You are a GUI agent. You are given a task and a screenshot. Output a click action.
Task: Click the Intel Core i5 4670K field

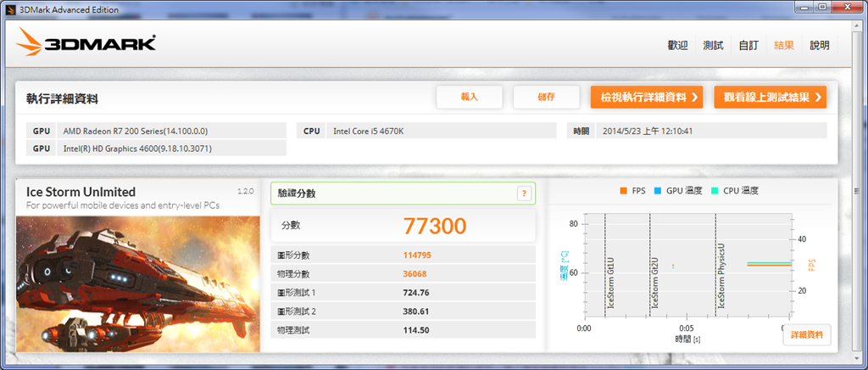(x=441, y=131)
